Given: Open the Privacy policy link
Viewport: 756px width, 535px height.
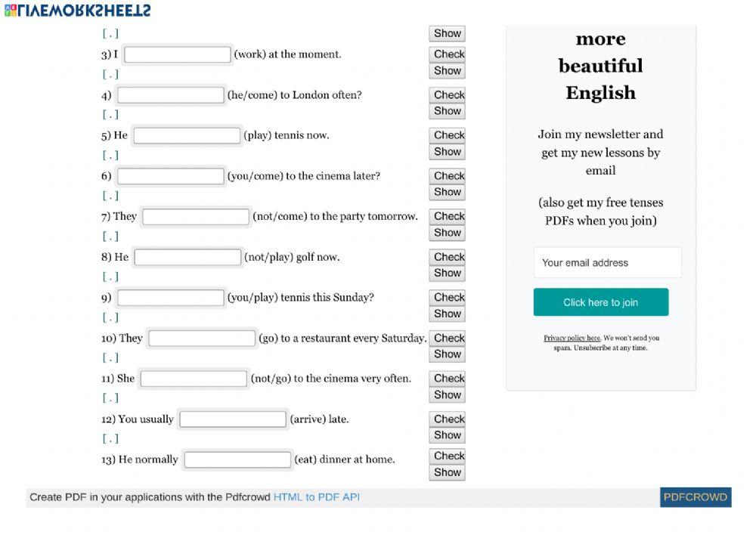Looking at the screenshot, I should pyautogui.click(x=572, y=339).
